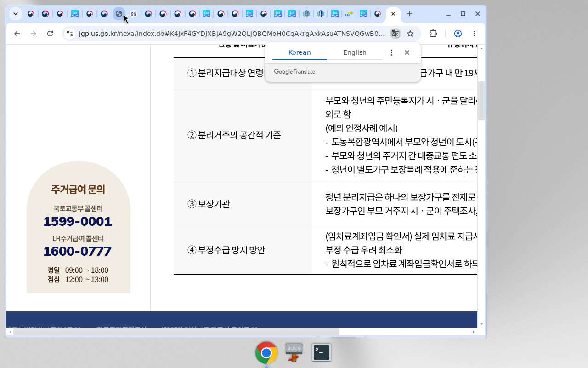Click the horizontal scrollbar right arrow
Viewport: 588px width, 368px height.
point(474,332)
